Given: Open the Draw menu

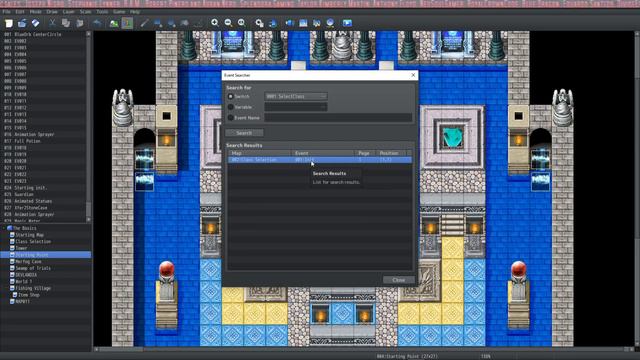Looking at the screenshot, I should click(52, 12).
